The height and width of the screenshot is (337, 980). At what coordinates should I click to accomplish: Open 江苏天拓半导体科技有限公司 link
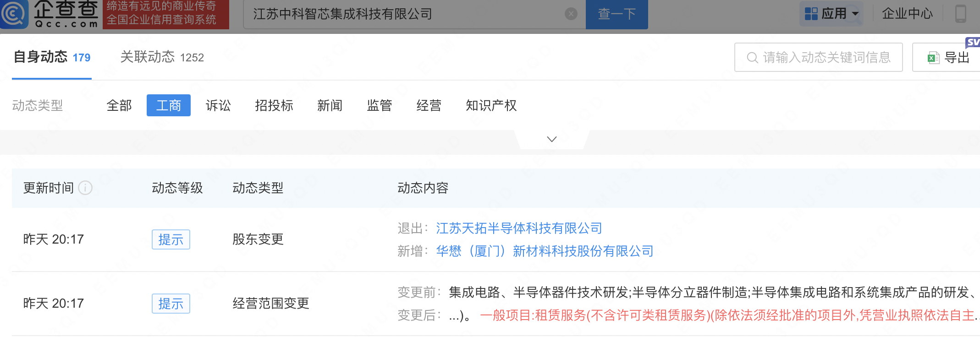coord(519,228)
